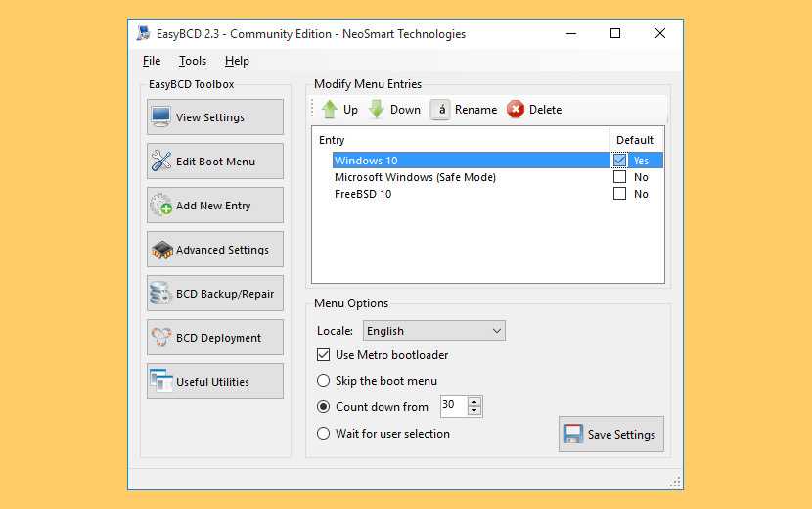The width and height of the screenshot is (812, 509).
Task: Maximize the EasyBCD window
Action: coord(615,33)
